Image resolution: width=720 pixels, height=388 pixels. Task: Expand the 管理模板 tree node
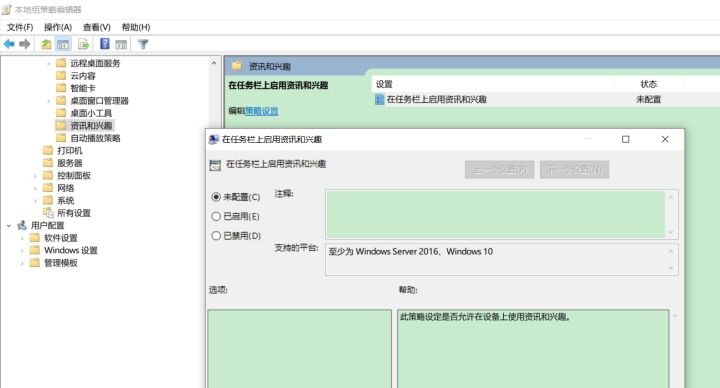22,263
